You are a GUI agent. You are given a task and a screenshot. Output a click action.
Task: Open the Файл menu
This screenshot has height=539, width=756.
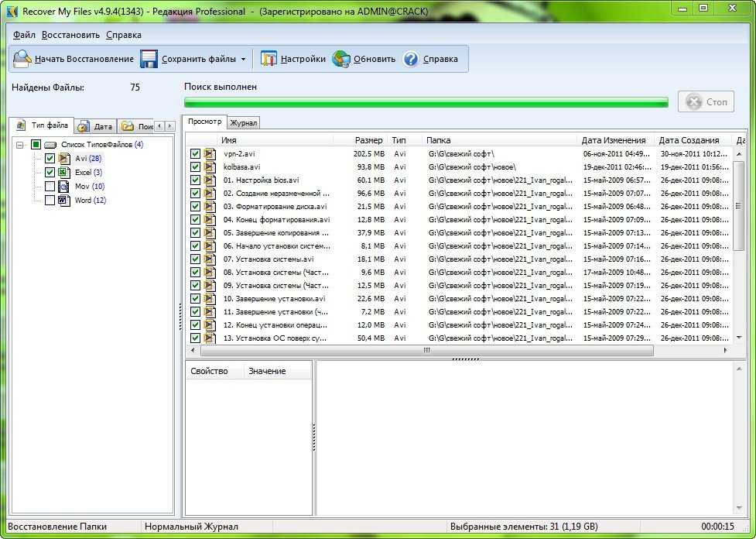click(x=24, y=35)
